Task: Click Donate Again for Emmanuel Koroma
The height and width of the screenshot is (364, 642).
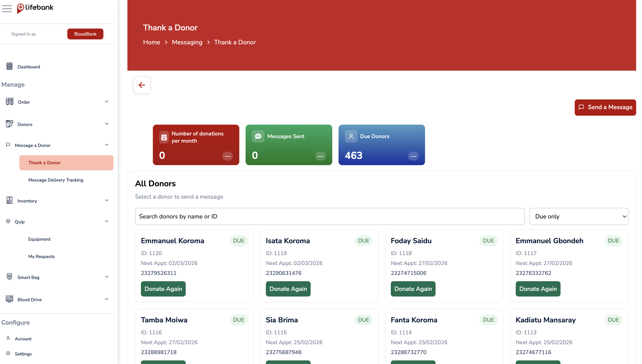Action: 163,289
